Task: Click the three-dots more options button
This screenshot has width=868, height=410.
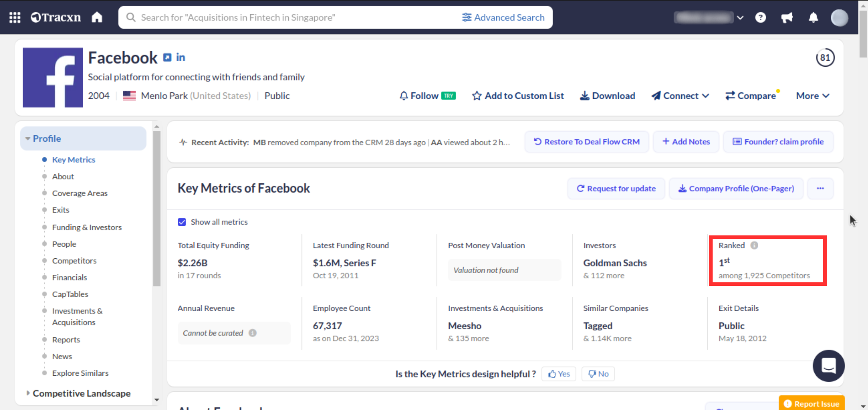Action: click(x=820, y=189)
